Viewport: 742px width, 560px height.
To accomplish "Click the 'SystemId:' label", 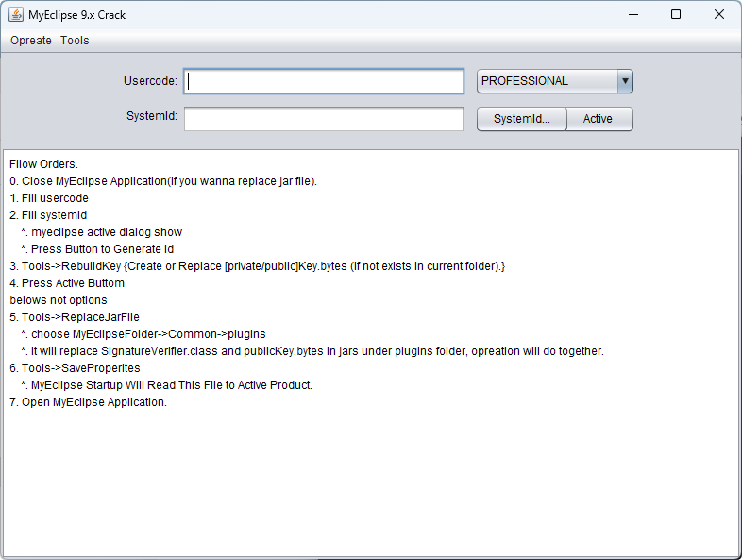I will 152,116.
